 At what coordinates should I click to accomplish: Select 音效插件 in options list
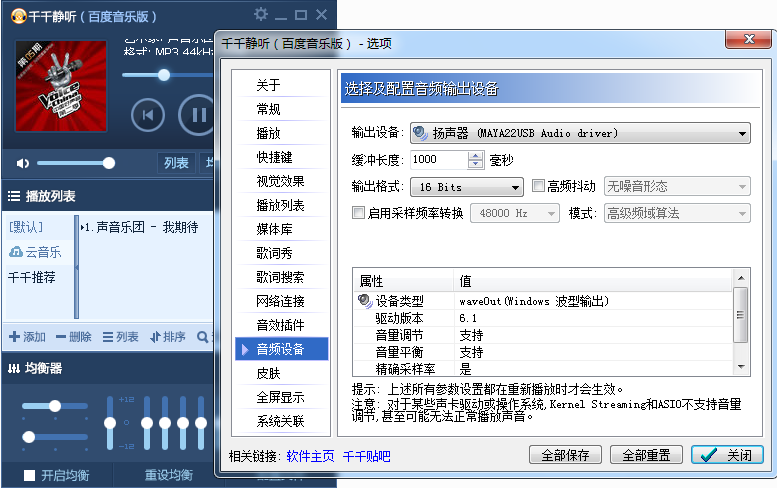point(281,325)
